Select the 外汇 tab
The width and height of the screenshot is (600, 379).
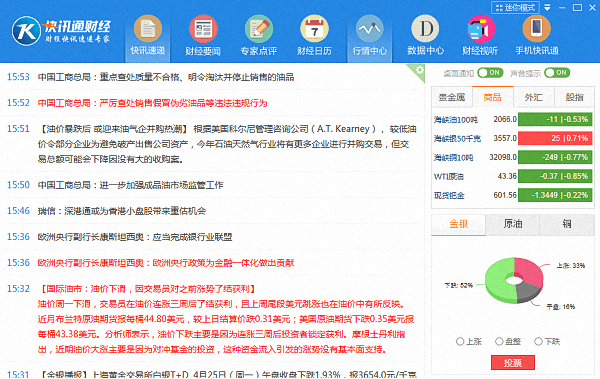[533, 97]
